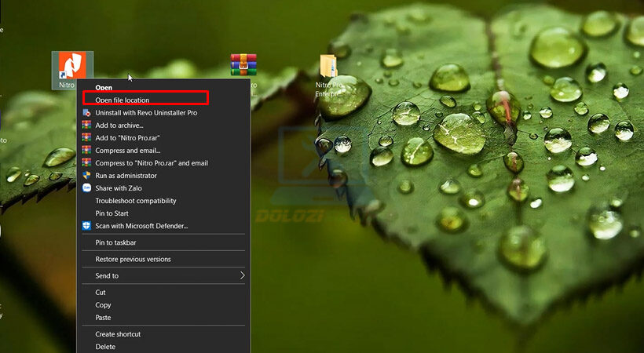Click the WinRAR archive icon on desktop
This screenshot has width=644, height=353.
pyautogui.click(x=243, y=64)
